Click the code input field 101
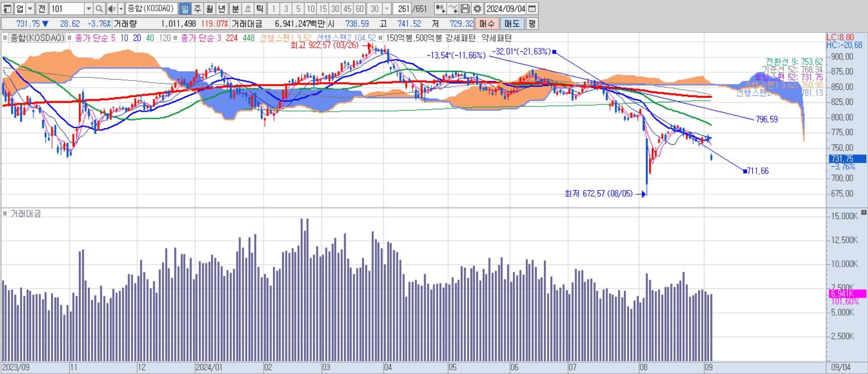 tap(67, 9)
